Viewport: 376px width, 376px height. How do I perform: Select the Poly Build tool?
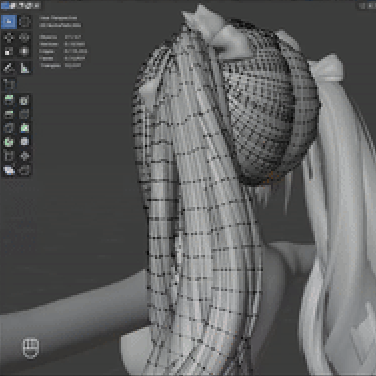[x=24, y=128]
